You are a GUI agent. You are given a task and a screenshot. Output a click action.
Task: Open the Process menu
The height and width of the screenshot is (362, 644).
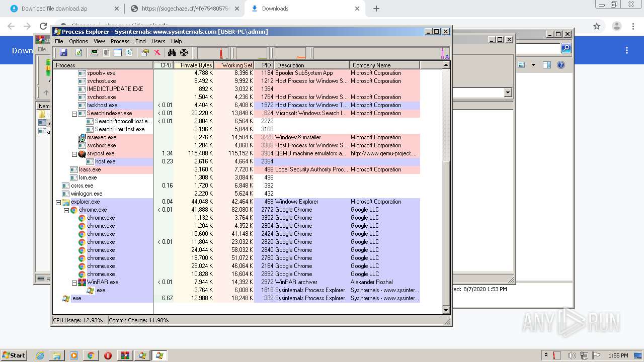[120, 41]
